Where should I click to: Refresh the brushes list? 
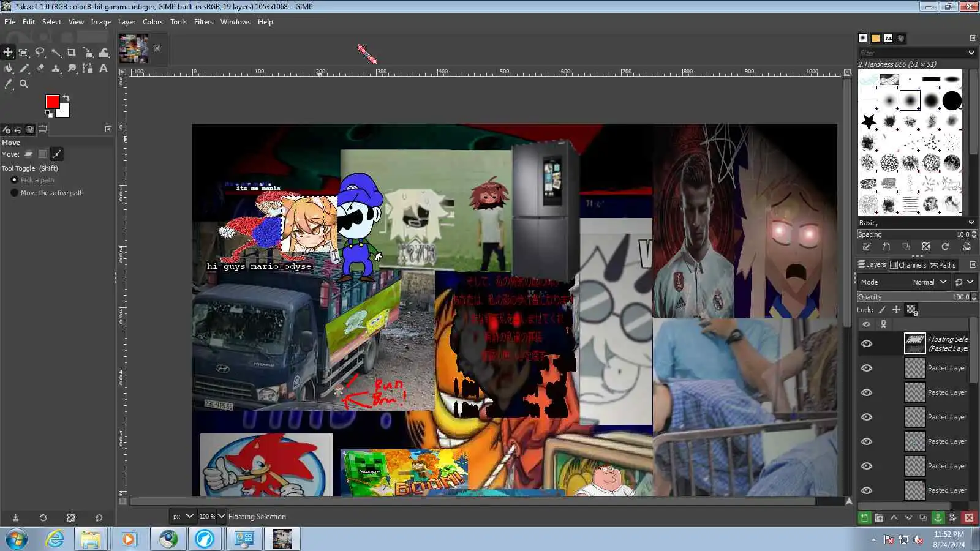(x=945, y=247)
